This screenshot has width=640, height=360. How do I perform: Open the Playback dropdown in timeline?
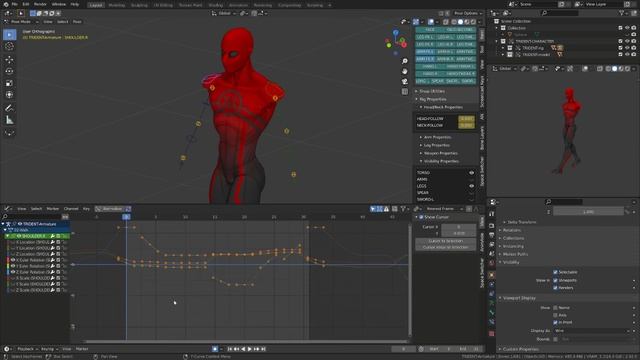[x=27, y=349]
